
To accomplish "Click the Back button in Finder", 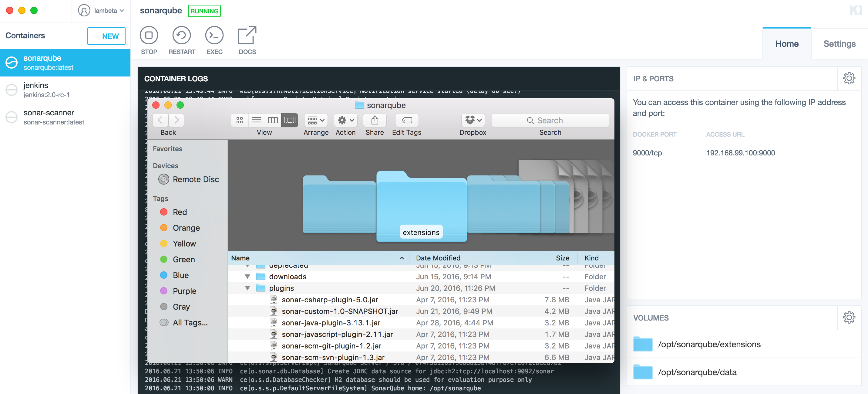I will point(160,120).
